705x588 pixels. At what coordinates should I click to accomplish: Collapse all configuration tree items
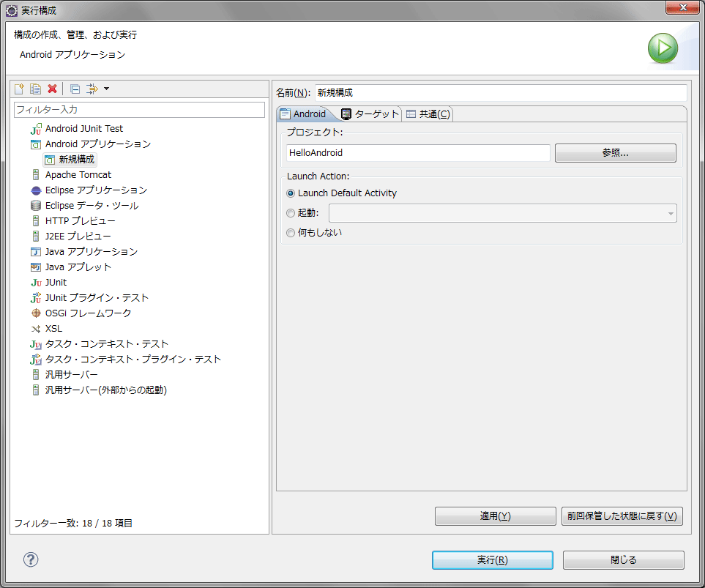click(75, 89)
